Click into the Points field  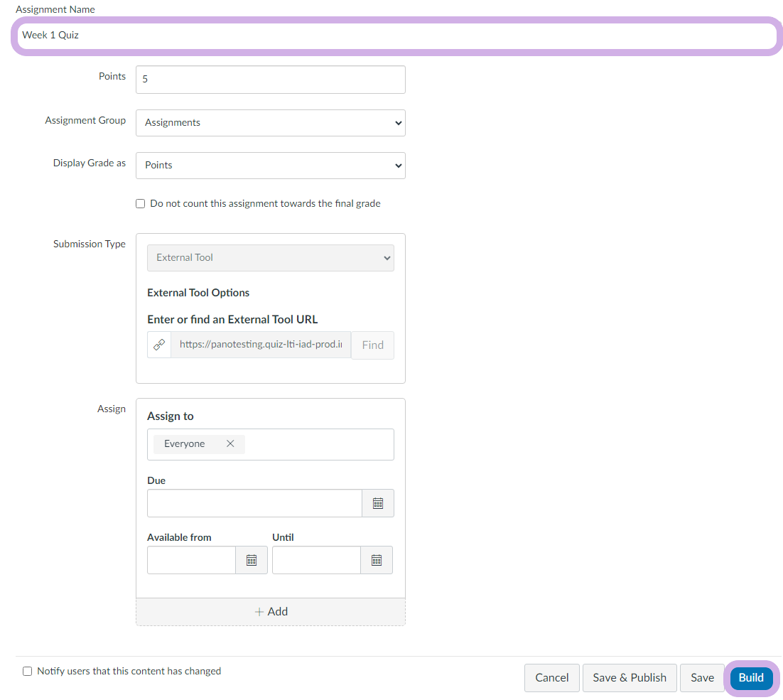[270, 80]
